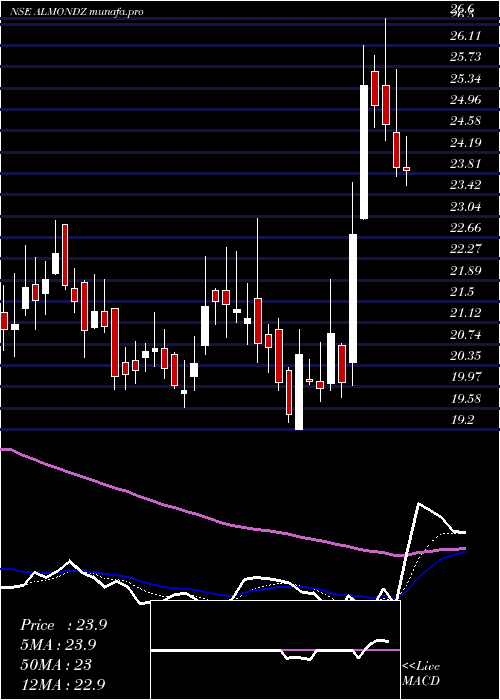Click the 19.58 price axis label
Viewport: 500px width, 700px height.
point(466,399)
